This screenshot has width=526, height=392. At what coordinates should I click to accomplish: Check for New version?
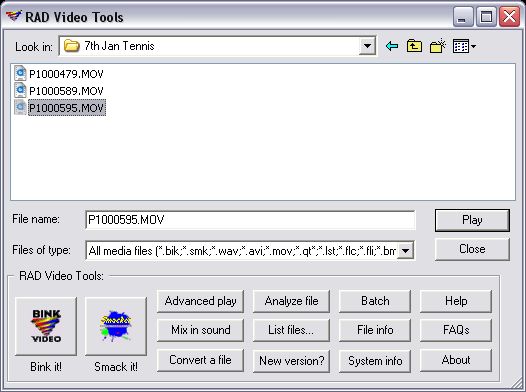tap(291, 361)
